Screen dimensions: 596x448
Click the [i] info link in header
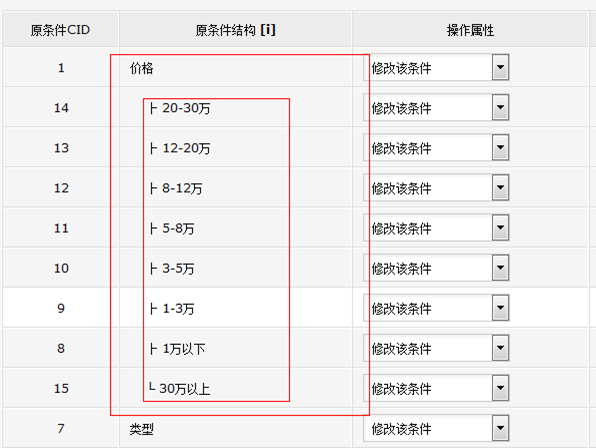coord(268,30)
